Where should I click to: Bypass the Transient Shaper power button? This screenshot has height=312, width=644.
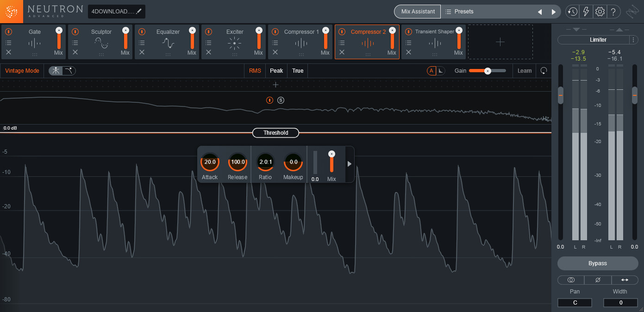(x=408, y=32)
